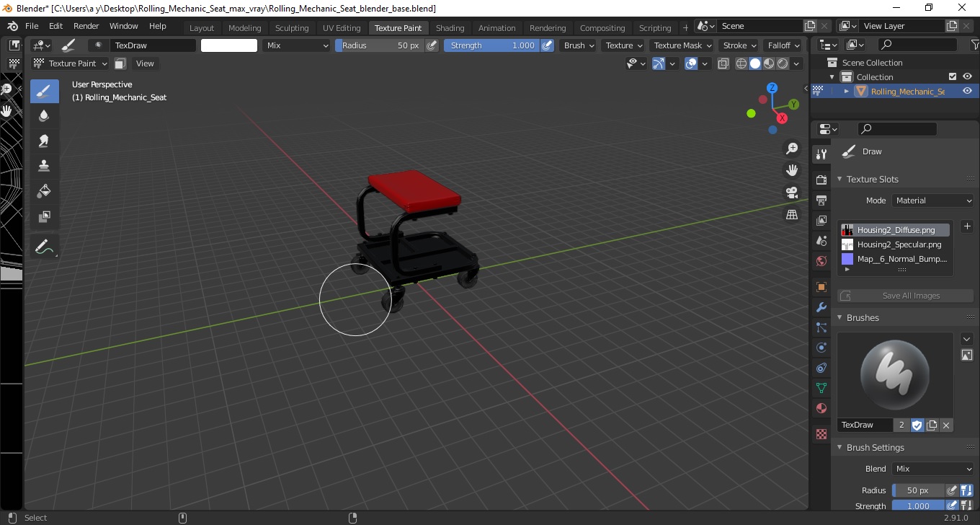Viewport: 980px width, 525px height.
Task: Select the Housing2_Specular.png texture slot
Action: click(895, 244)
